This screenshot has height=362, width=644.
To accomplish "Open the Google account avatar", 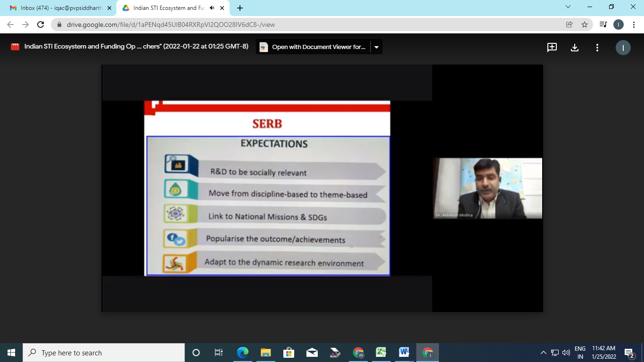I will [623, 48].
